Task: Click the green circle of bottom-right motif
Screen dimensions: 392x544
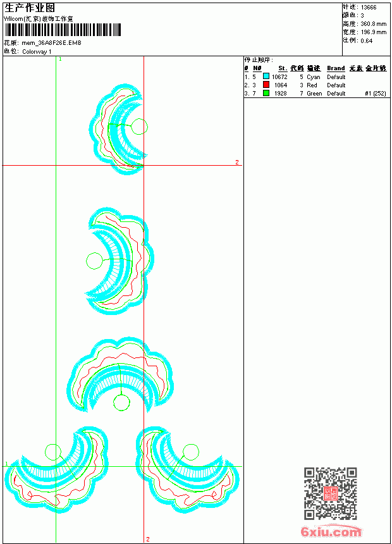Action: 191,452
